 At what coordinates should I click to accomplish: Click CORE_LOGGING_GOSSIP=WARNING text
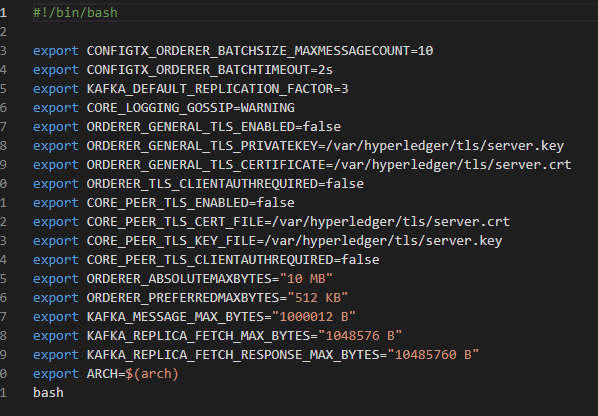(x=190, y=108)
